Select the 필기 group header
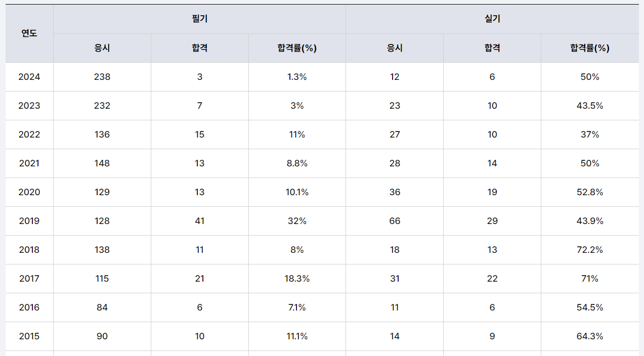This screenshot has width=644, height=356. pos(199,19)
